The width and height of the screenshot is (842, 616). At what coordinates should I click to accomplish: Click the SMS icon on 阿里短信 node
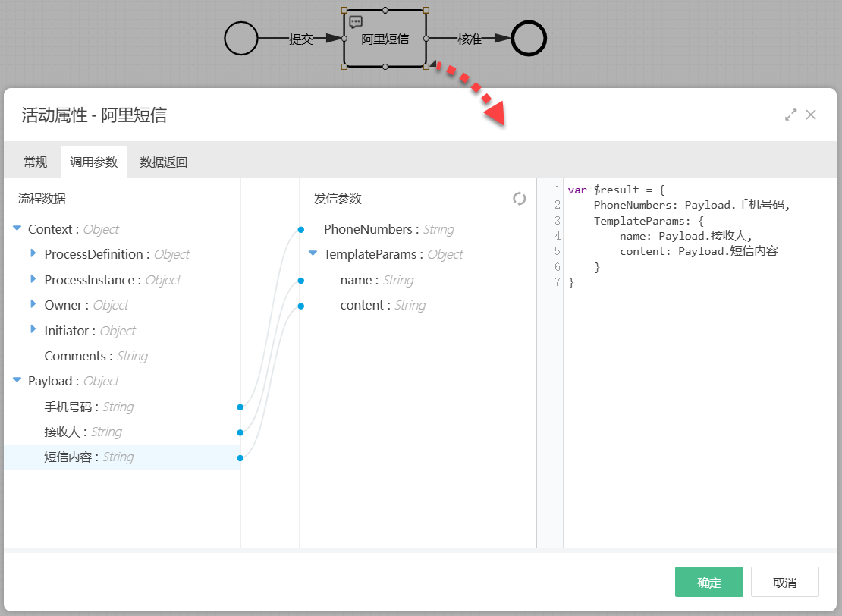pos(356,23)
